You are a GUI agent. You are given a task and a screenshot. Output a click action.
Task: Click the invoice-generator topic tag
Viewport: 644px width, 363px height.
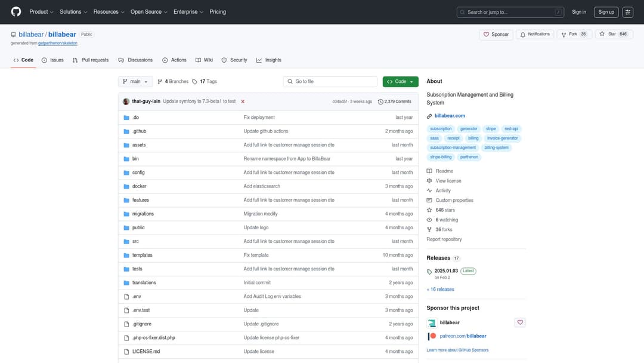click(502, 138)
